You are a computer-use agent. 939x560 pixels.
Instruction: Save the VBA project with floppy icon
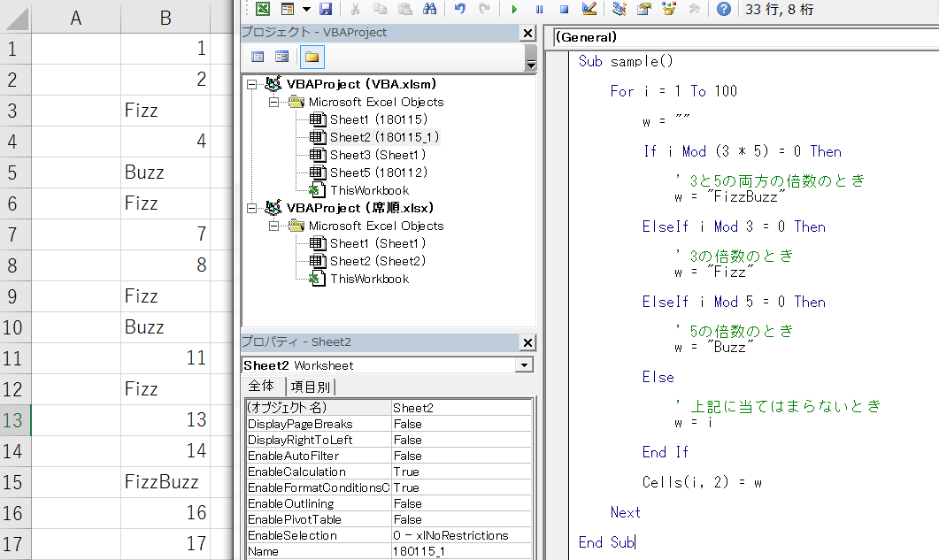(326, 9)
